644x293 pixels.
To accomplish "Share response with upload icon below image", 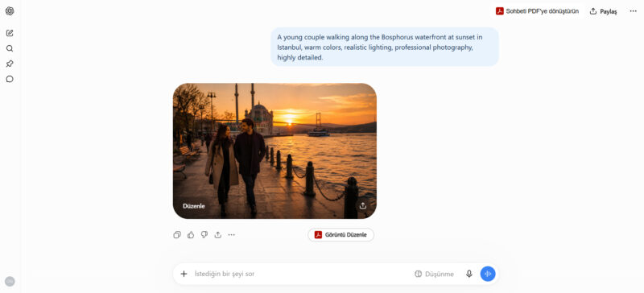I will [x=217, y=235].
